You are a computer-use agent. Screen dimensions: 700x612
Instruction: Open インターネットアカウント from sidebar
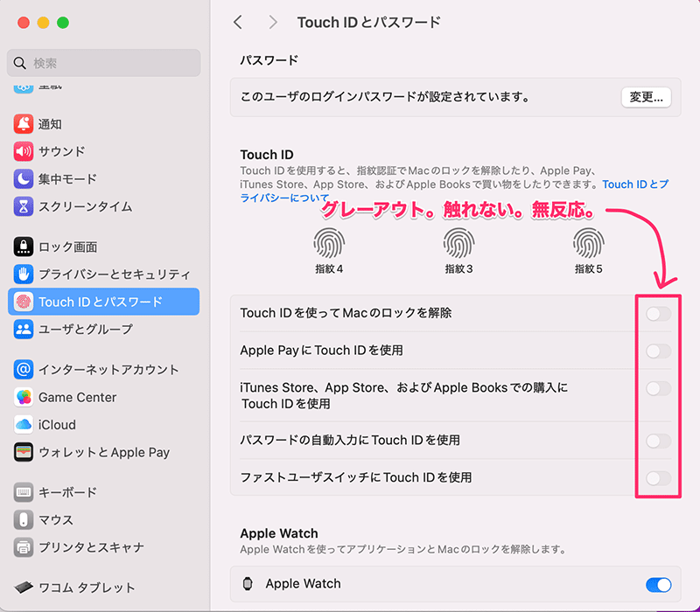point(103,369)
